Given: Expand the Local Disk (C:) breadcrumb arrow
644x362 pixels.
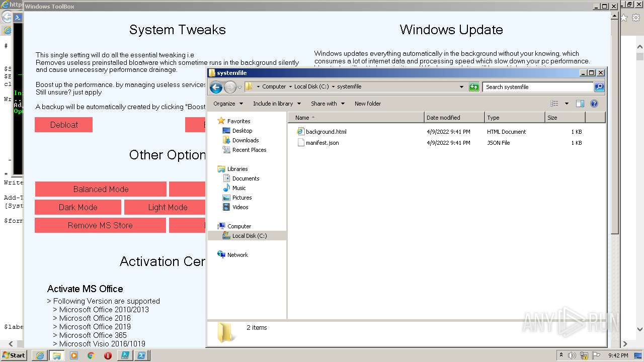Looking at the screenshot, I should coord(333,86).
